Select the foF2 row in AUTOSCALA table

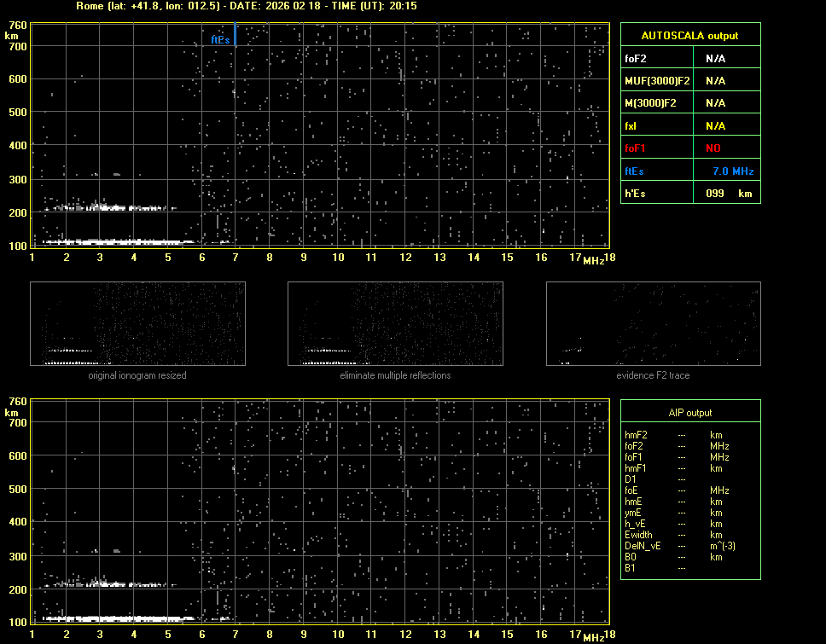[x=637, y=59]
